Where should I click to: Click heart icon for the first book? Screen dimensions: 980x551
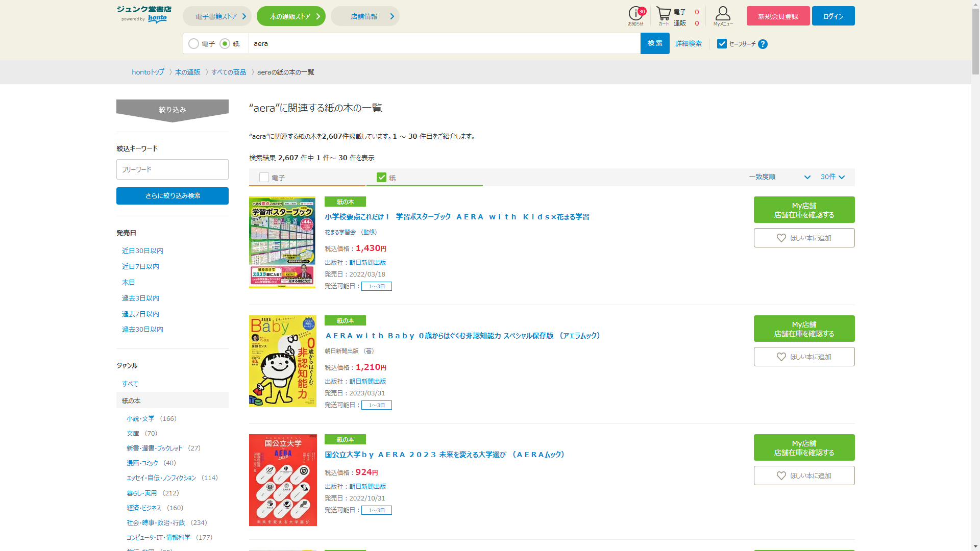pos(781,238)
